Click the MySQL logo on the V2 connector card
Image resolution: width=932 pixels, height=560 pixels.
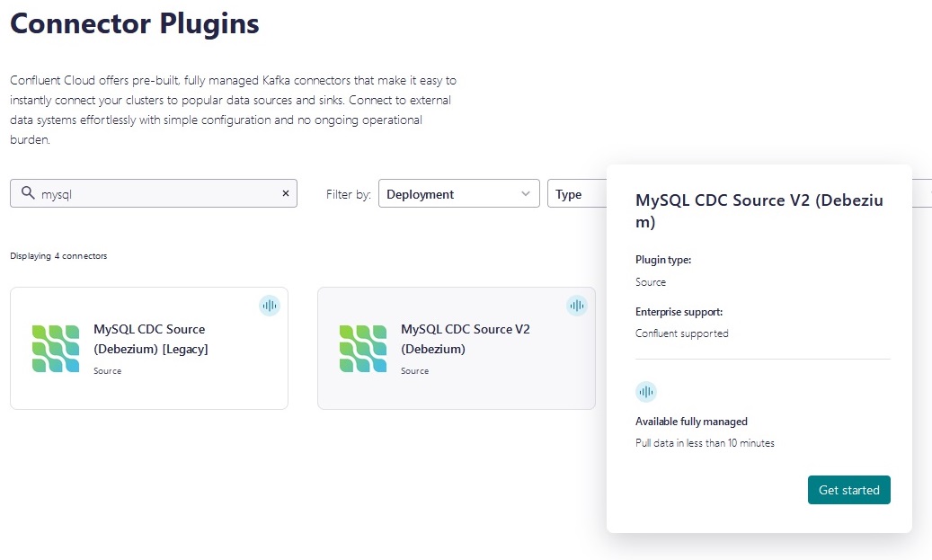click(x=363, y=349)
